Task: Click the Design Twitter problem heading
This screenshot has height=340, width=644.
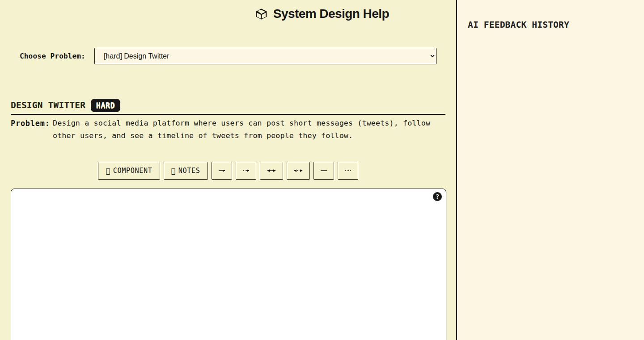Action: [48, 105]
